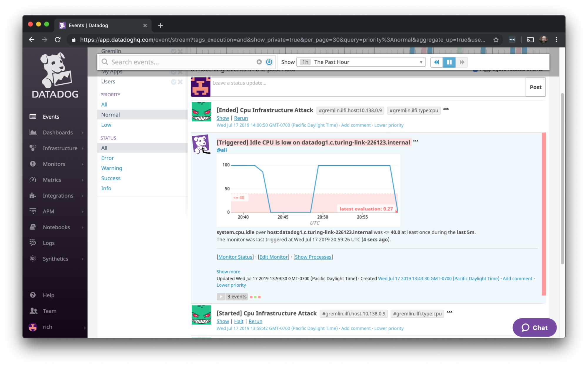Toggle the include checkmark on the Users facet
The image size is (588, 368).
point(173,82)
